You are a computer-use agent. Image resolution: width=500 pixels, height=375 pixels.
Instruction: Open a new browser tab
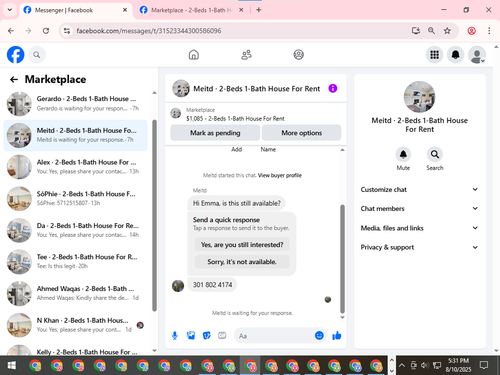tap(259, 10)
